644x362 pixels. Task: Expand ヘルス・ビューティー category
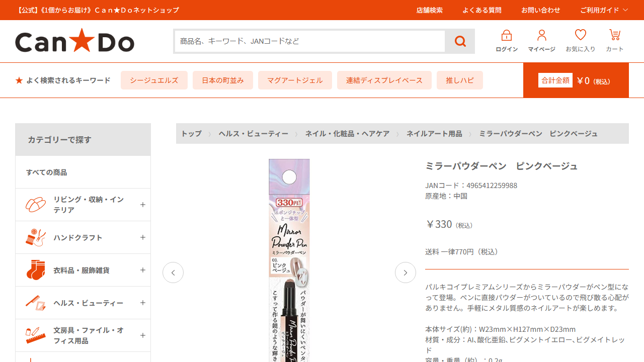coord(143,303)
